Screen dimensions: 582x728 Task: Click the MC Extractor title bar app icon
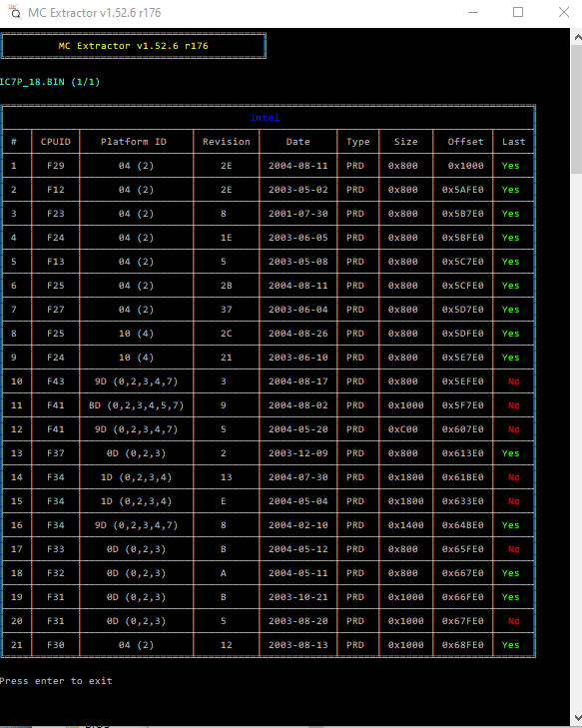pyautogui.click(x=15, y=12)
